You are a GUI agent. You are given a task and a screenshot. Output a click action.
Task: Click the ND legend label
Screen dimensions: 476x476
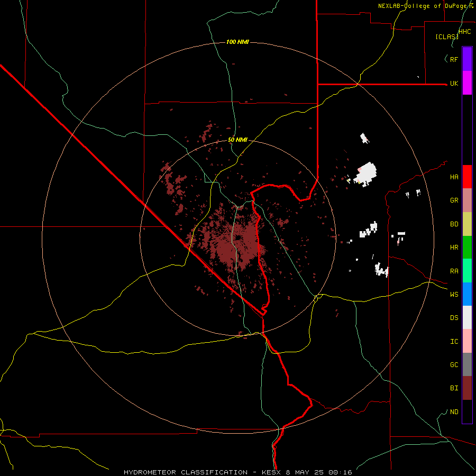point(454,412)
